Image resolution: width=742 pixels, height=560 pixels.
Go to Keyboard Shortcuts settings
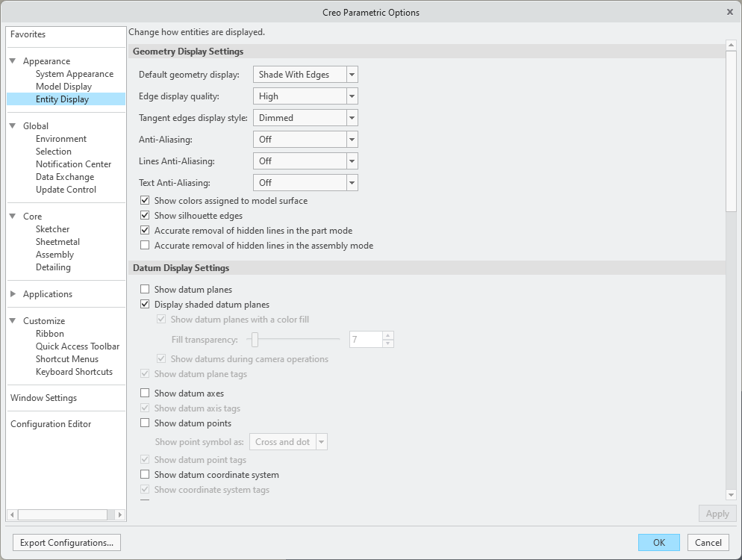[74, 372]
